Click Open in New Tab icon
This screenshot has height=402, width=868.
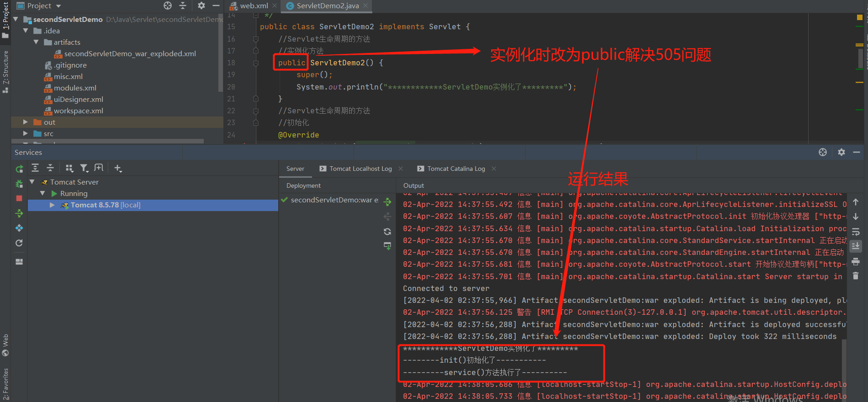[x=99, y=168]
